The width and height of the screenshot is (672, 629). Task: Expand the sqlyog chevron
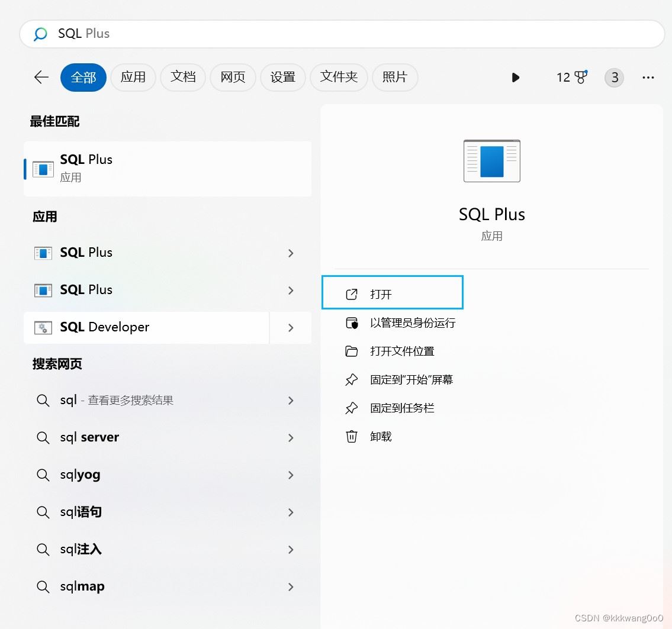pyautogui.click(x=291, y=475)
